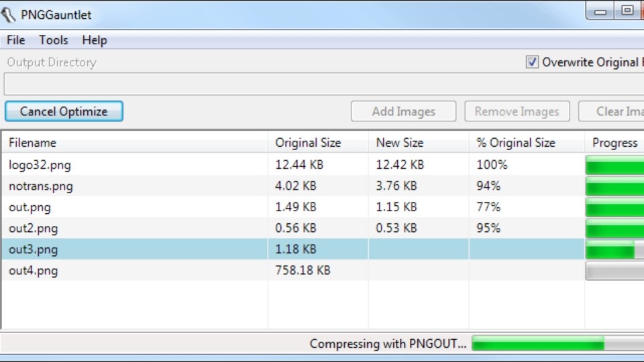Viewport: 644px width, 362px height.
Task: Click the 758.18 KB size of out4.png
Action: coord(303,270)
